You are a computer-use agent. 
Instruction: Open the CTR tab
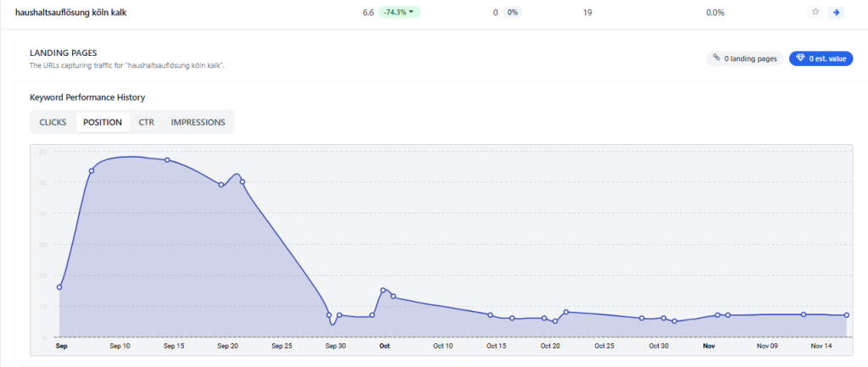pyautogui.click(x=146, y=122)
